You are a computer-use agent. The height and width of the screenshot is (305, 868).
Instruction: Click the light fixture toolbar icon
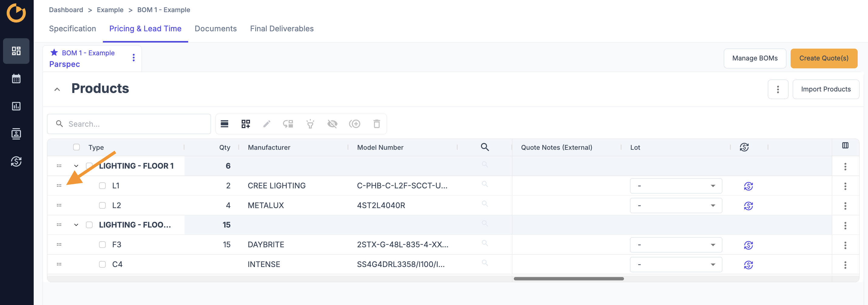coord(310,124)
